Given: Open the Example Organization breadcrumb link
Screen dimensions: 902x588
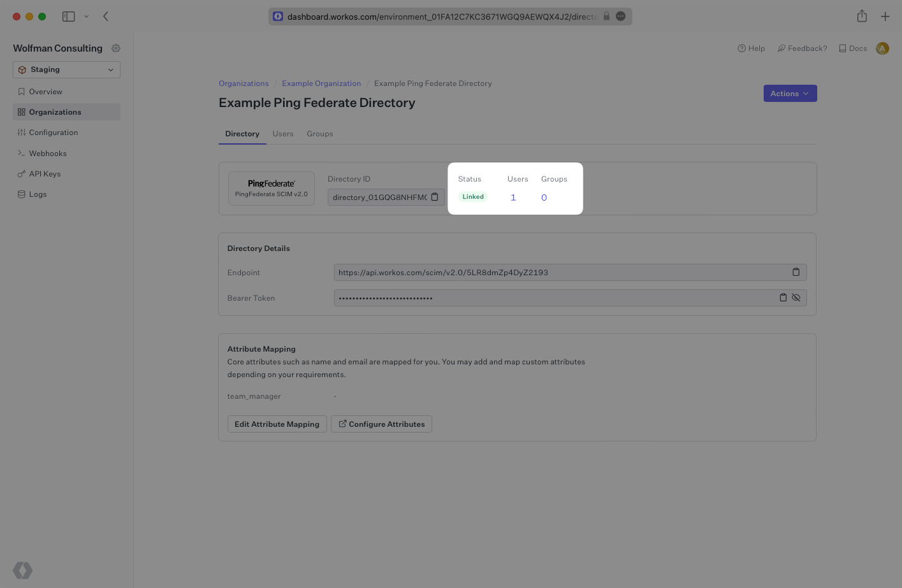Looking at the screenshot, I should click(321, 83).
